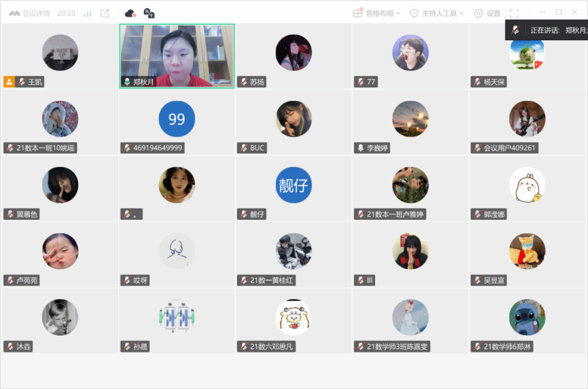Viewport: 588px width, 389px height.
Task: Click the live streaming status icon
Action: [149, 13]
